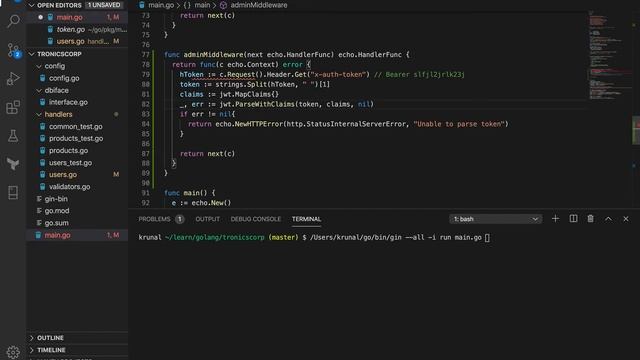This screenshot has height=360, width=640.
Task: Click the main package breadcrumb segment
Action: 202,5
